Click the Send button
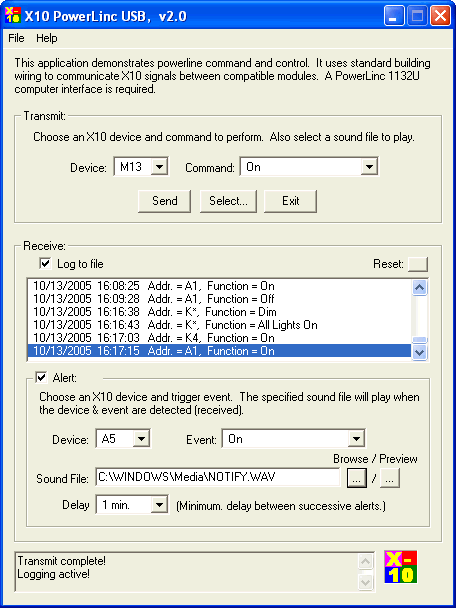This screenshot has height=608, width=456. click(x=164, y=201)
